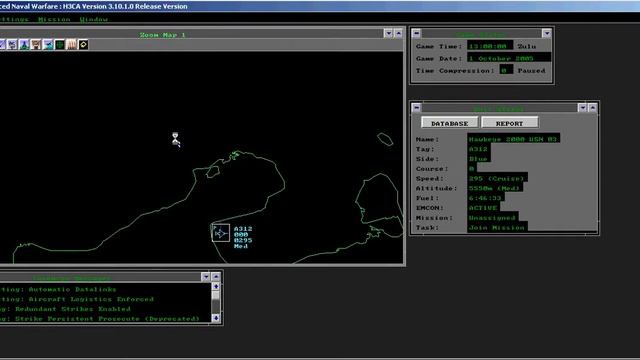Click the green globe icon on black
The height and width of the screenshot is (360, 640).
(x=60, y=44)
